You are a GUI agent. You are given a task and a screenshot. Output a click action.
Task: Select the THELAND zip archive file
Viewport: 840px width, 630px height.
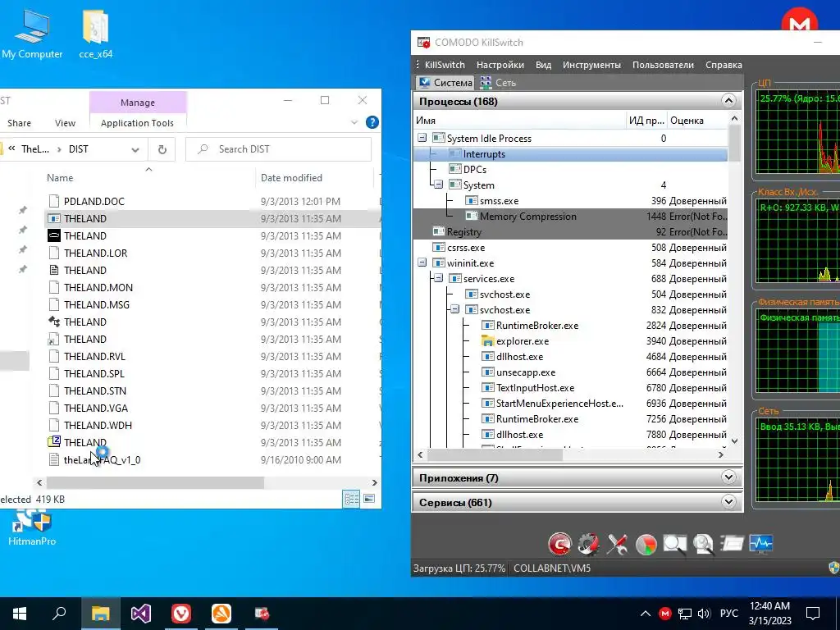85,442
